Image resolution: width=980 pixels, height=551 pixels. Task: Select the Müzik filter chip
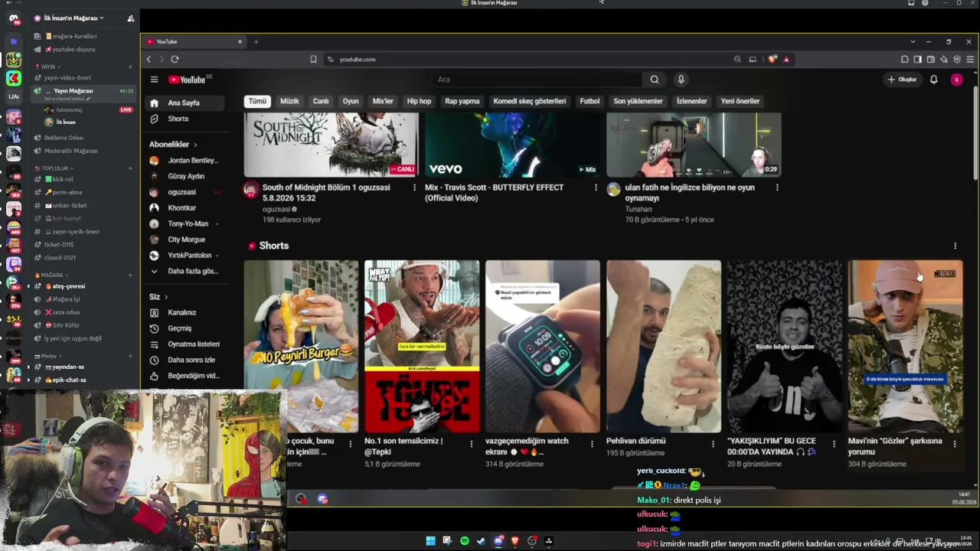[289, 101]
